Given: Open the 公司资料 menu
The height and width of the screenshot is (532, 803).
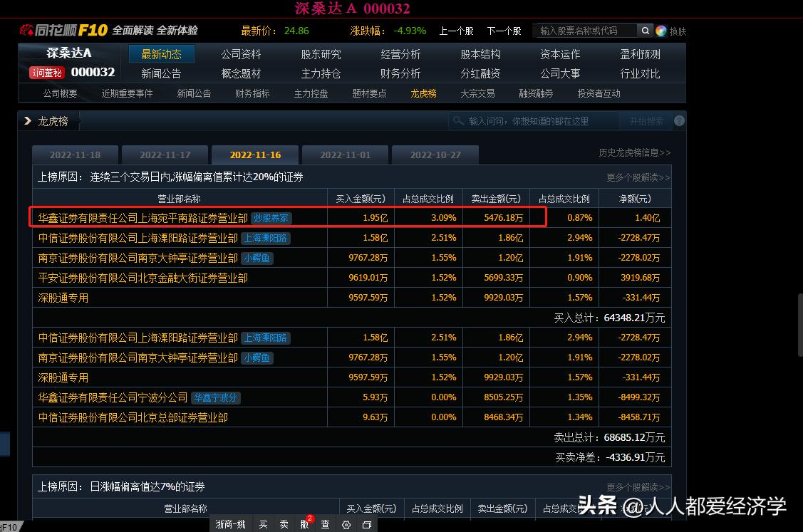Looking at the screenshot, I should (242, 54).
